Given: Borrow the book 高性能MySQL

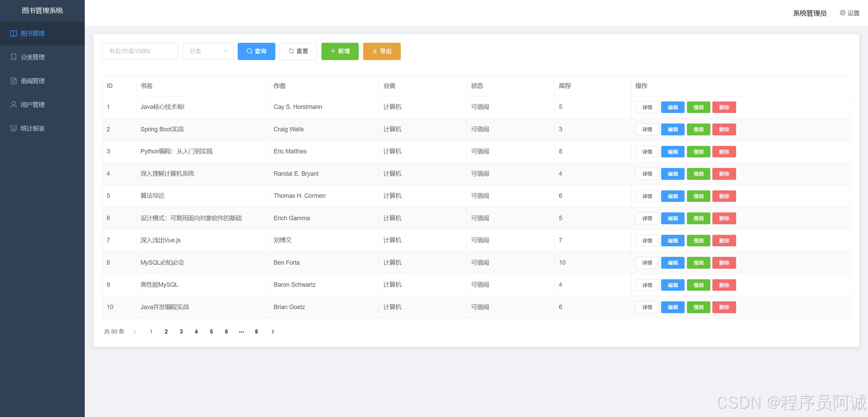Looking at the screenshot, I should pyautogui.click(x=698, y=285).
